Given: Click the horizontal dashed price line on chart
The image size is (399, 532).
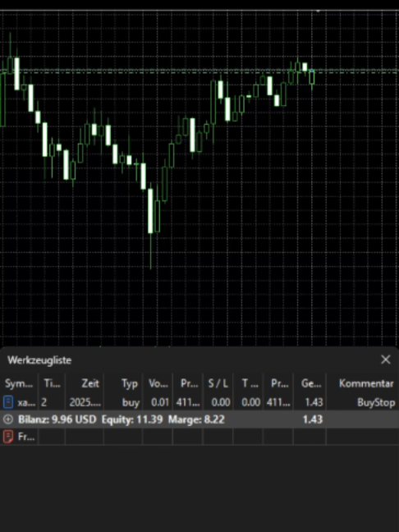Looking at the screenshot, I should [x=199, y=71].
